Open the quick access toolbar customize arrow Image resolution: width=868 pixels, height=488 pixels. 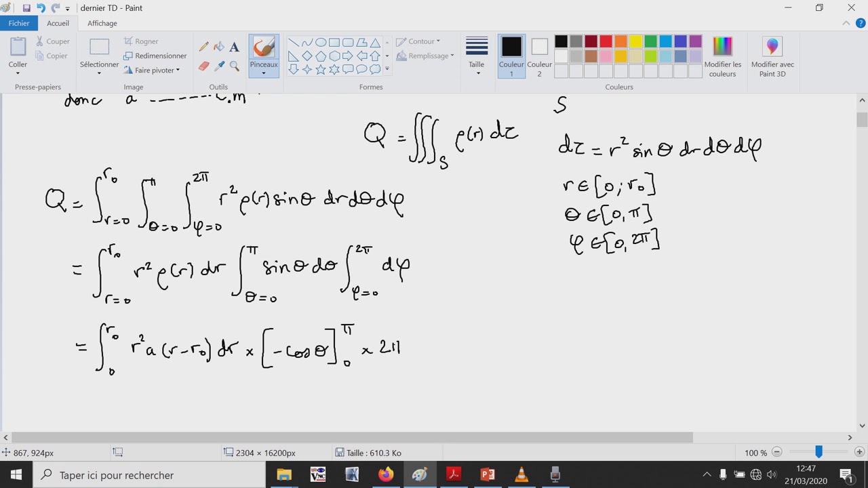click(x=67, y=9)
